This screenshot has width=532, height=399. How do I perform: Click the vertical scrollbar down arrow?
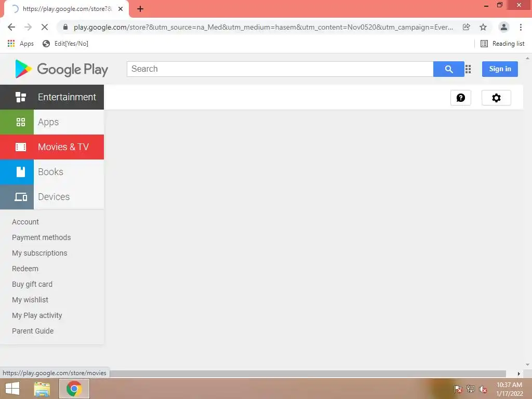527,365
